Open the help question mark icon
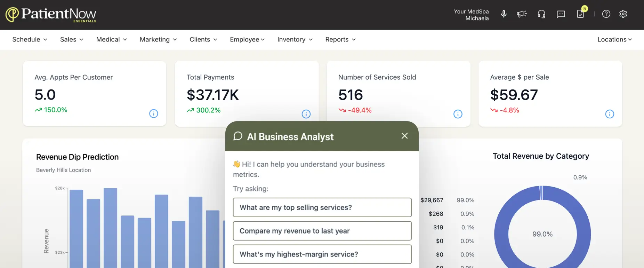This screenshot has height=268, width=644. (x=606, y=14)
